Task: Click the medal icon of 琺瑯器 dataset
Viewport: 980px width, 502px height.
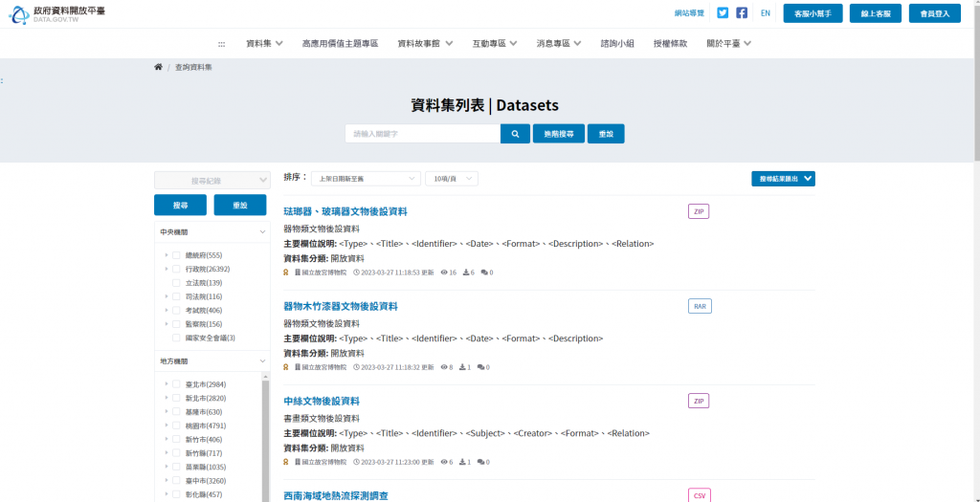Action: [286, 273]
